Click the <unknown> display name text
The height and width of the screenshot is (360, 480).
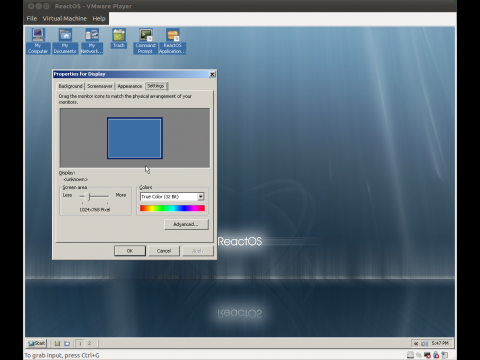tap(76, 179)
